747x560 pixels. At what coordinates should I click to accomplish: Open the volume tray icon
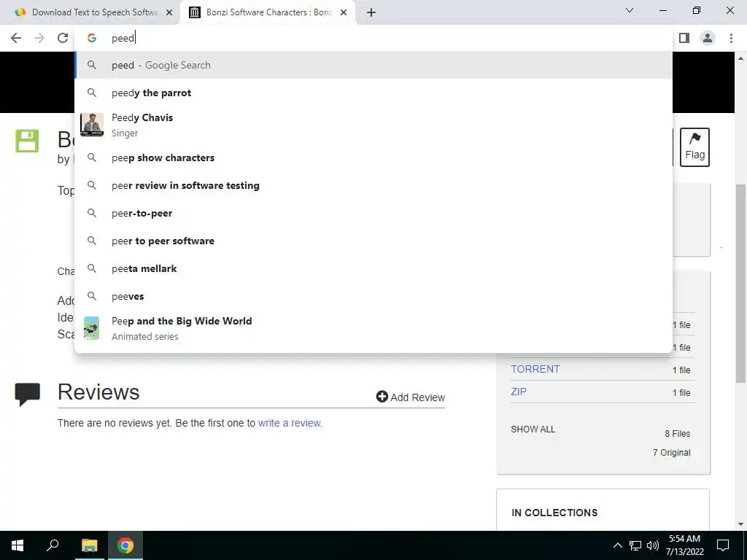tap(653, 545)
